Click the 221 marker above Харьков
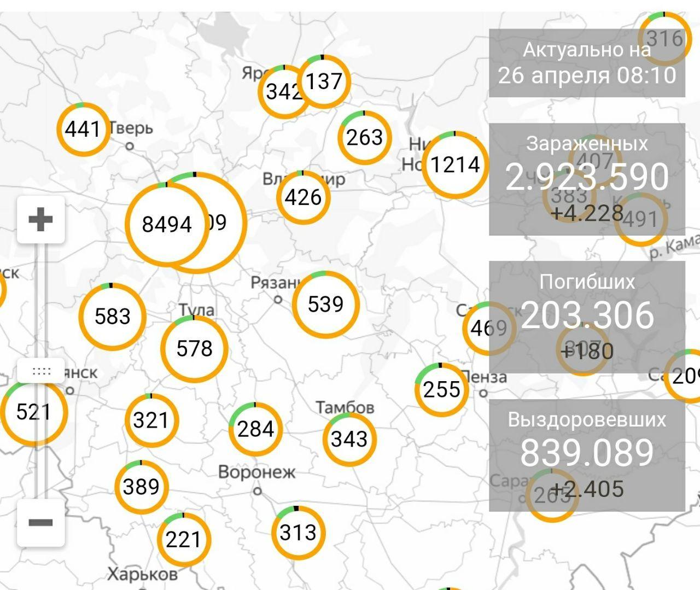Image resolution: width=700 pixels, height=590 pixels. (184, 540)
